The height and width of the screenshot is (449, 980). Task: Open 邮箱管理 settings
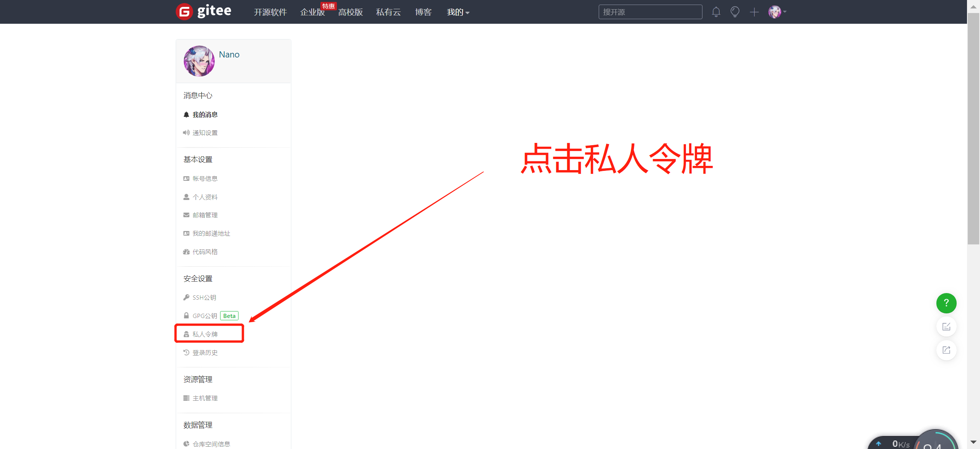(205, 215)
